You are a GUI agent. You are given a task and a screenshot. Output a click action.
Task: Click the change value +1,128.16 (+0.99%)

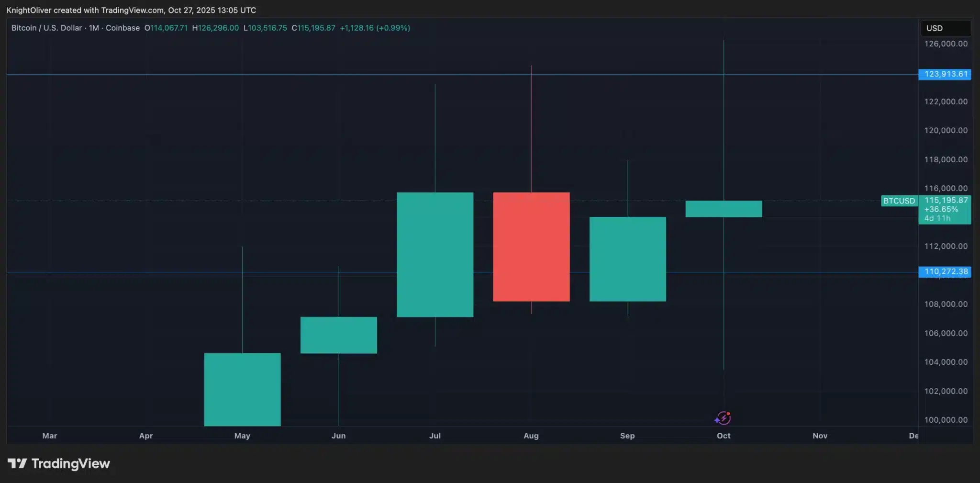point(375,28)
